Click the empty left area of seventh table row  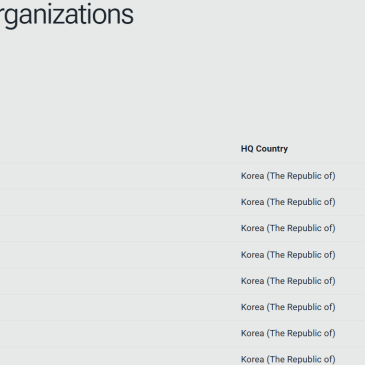[x=117, y=333]
